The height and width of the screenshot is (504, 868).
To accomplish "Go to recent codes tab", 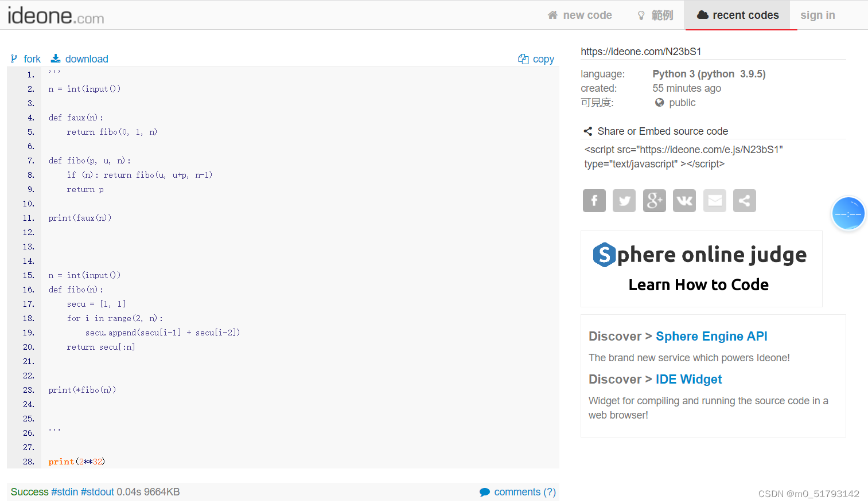I will (x=738, y=15).
